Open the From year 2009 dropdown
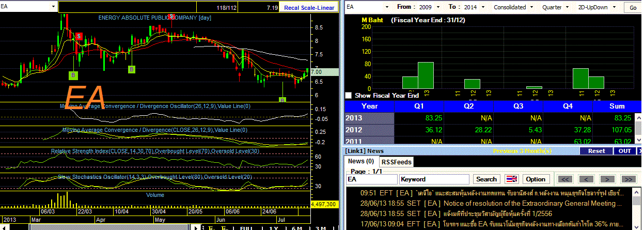 tap(439, 7)
